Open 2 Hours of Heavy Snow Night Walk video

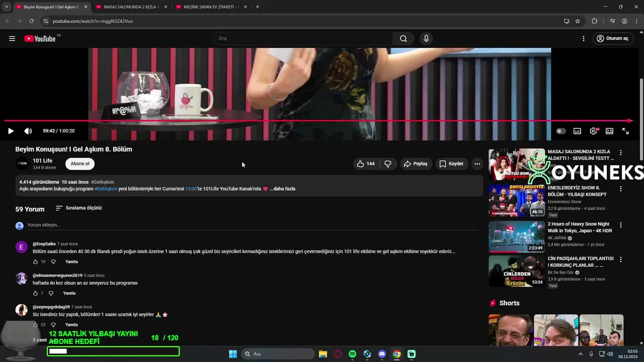[x=517, y=236]
